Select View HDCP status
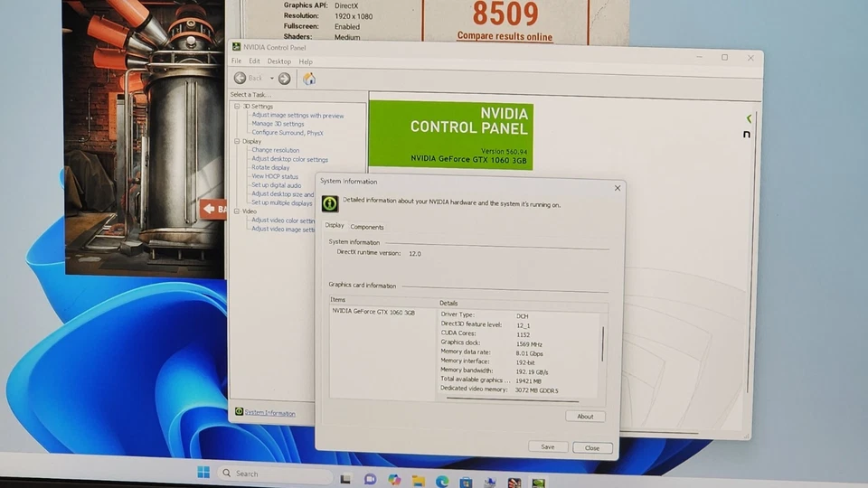The width and height of the screenshot is (868, 488). pyautogui.click(x=275, y=176)
